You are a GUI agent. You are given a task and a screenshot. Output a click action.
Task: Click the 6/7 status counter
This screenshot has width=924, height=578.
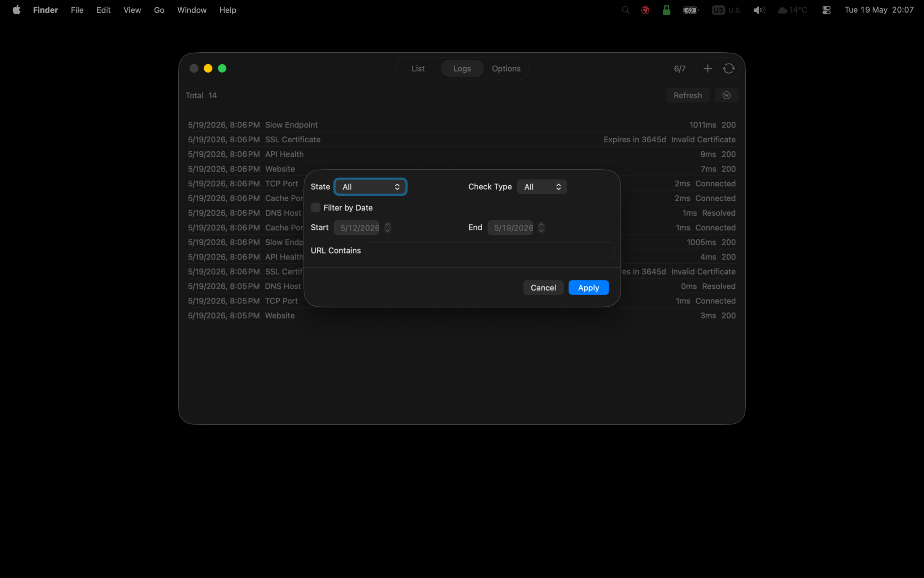tap(680, 68)
